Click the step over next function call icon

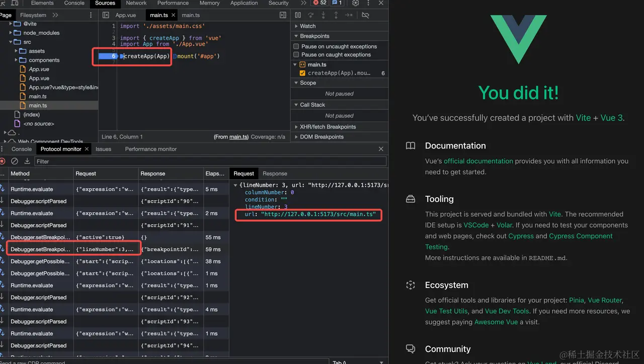(x=310, y=16)
